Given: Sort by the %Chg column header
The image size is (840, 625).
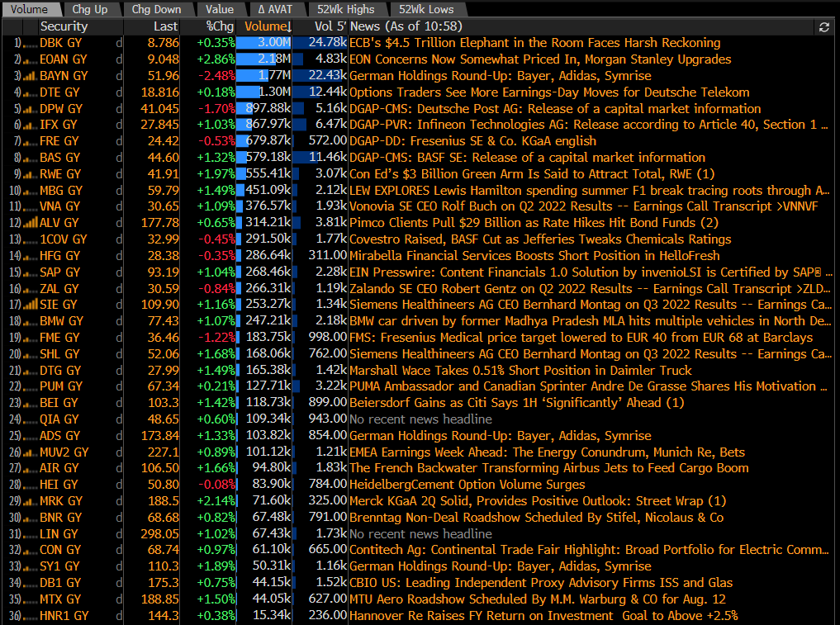Looking at the screenshot, I should tap(220, 26).
